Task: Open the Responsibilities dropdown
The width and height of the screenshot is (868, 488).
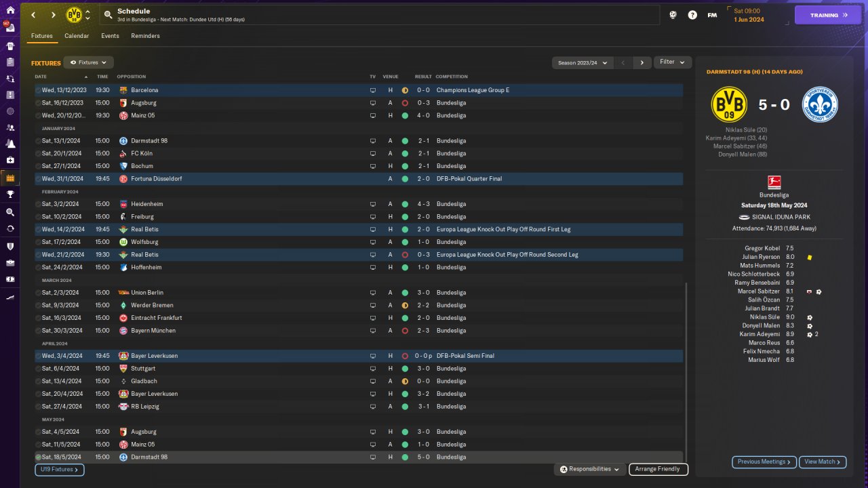Action: pyautogui.click(x=590, y=469)
